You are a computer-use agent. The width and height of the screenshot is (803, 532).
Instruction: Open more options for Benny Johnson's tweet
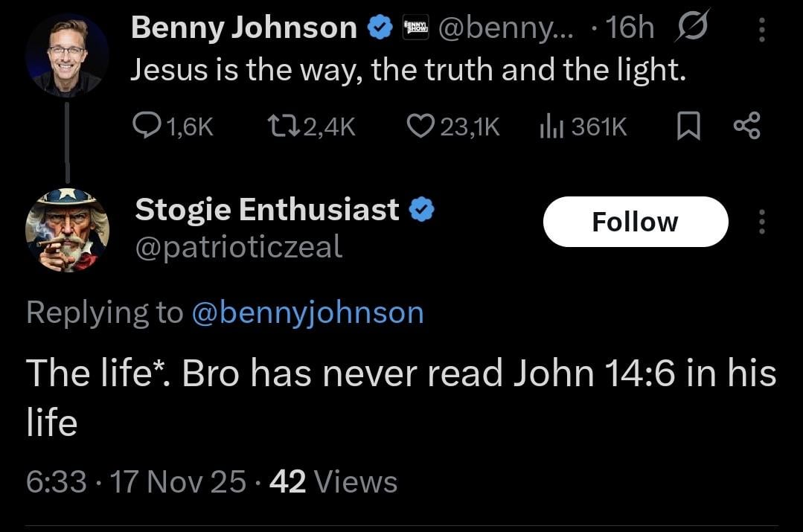coord(761,30)
